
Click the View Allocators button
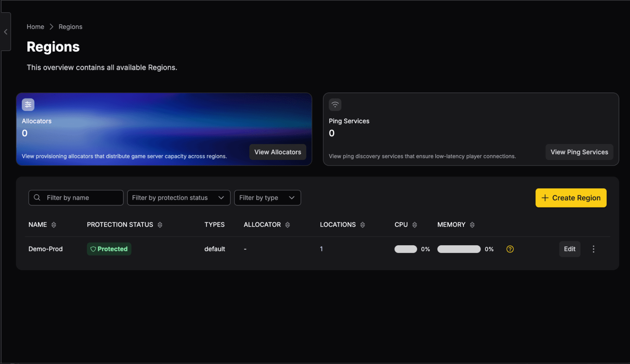point(278,152)
